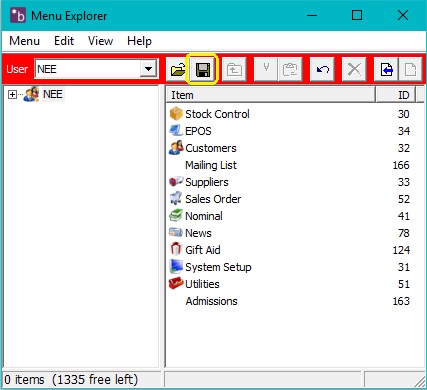The height and width of the screenshot is (390, 427).
Task: Select the Suppliers list row text
Action: pos(207,182)
